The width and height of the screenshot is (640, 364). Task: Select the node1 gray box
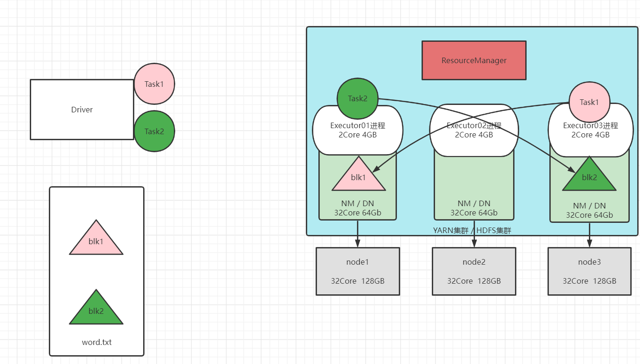[x=358, y=271]
